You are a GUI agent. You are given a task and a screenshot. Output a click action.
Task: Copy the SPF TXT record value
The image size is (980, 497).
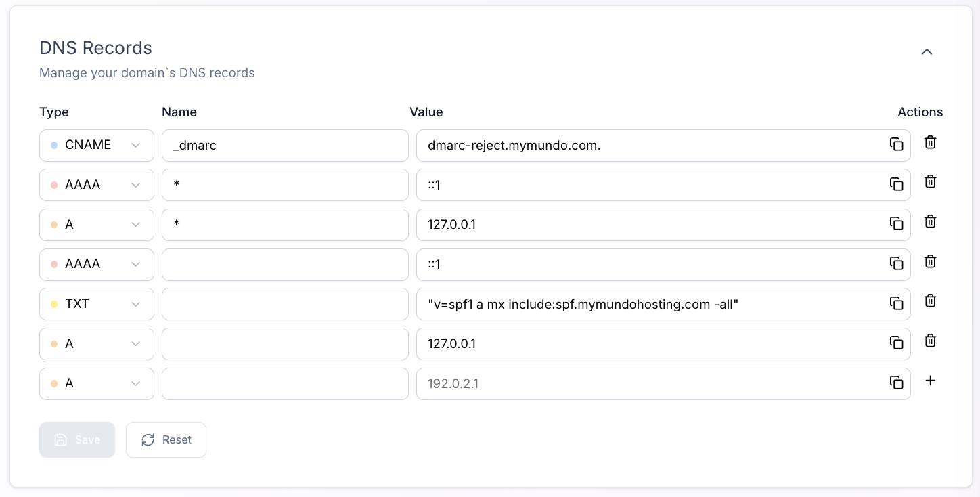(897, 303)
